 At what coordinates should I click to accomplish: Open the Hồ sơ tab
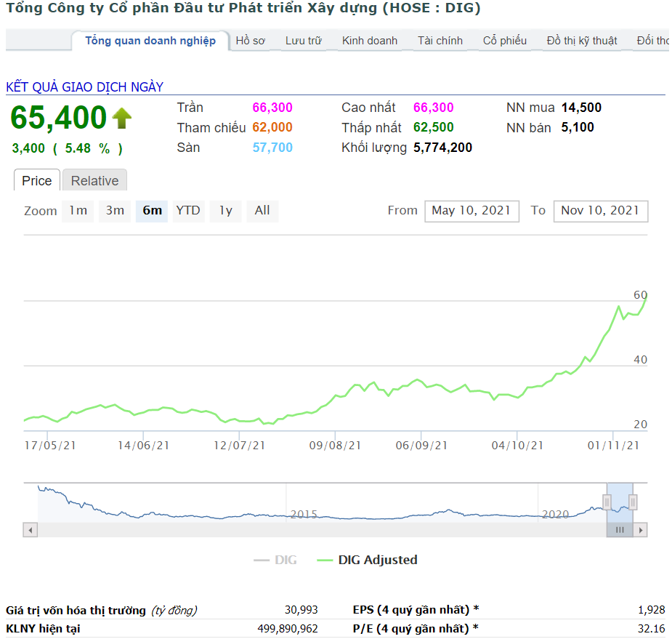point(251,41)
